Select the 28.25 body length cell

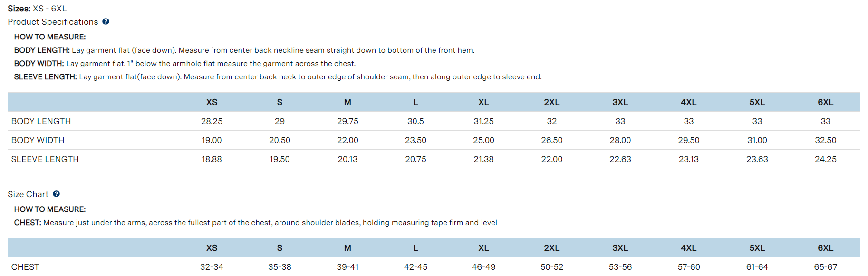coord(212,121)
